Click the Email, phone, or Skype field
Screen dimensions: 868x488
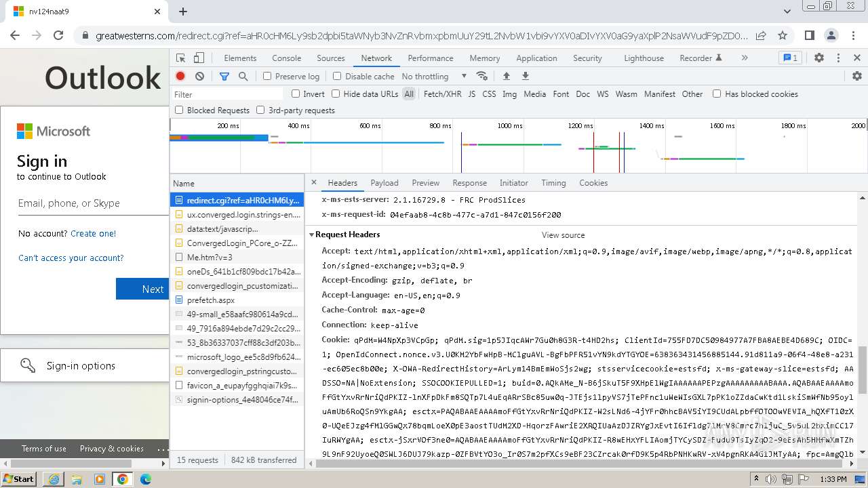pos(94,203)
